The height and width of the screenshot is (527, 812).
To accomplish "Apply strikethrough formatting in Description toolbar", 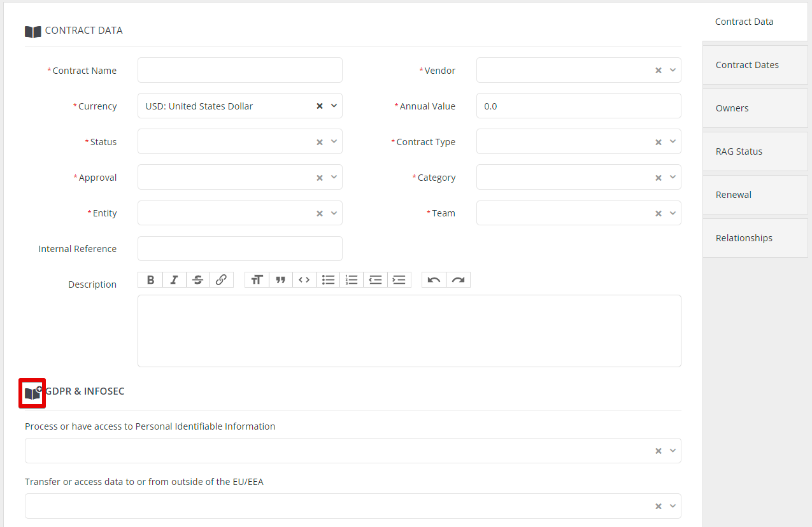I will tap(198, 280).
